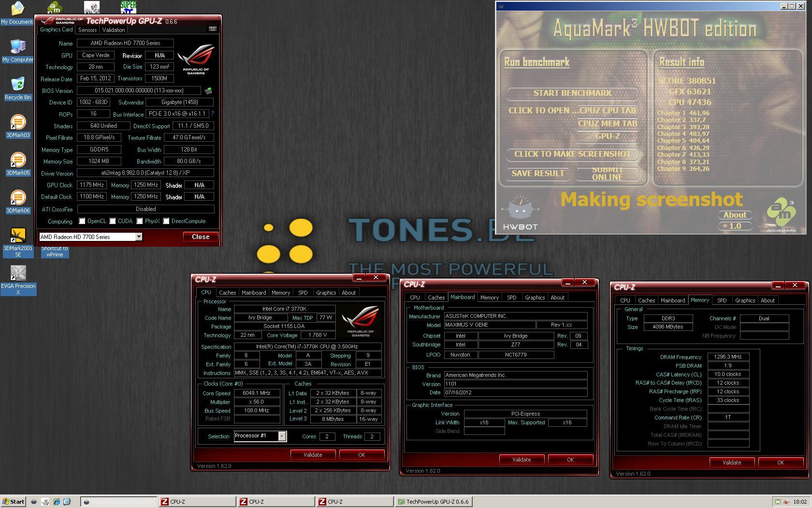Image resolution: width=812 pixels, height=508 pixels.
Task: Click the About button in AquaMark
Action: (x=735, y=215)
